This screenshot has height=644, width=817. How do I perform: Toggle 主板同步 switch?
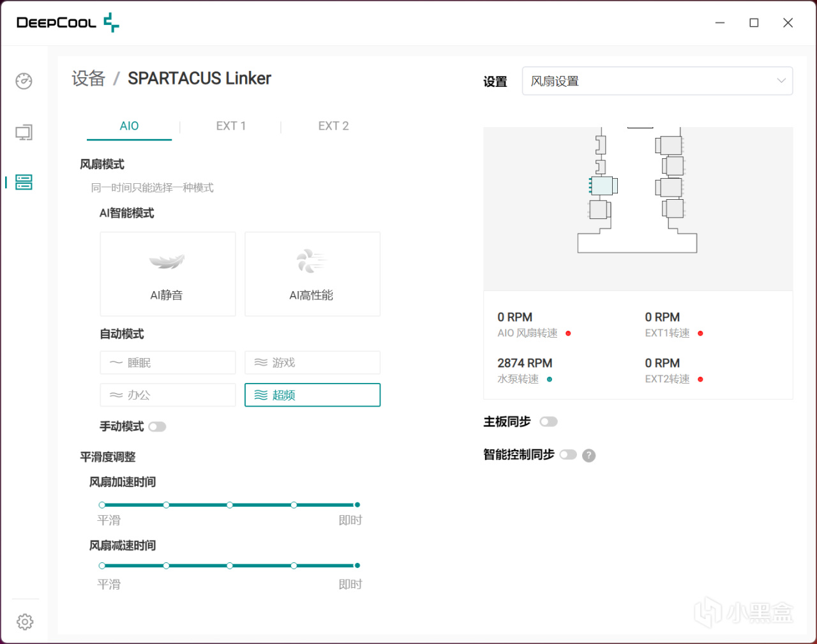[x=548, y=422]
